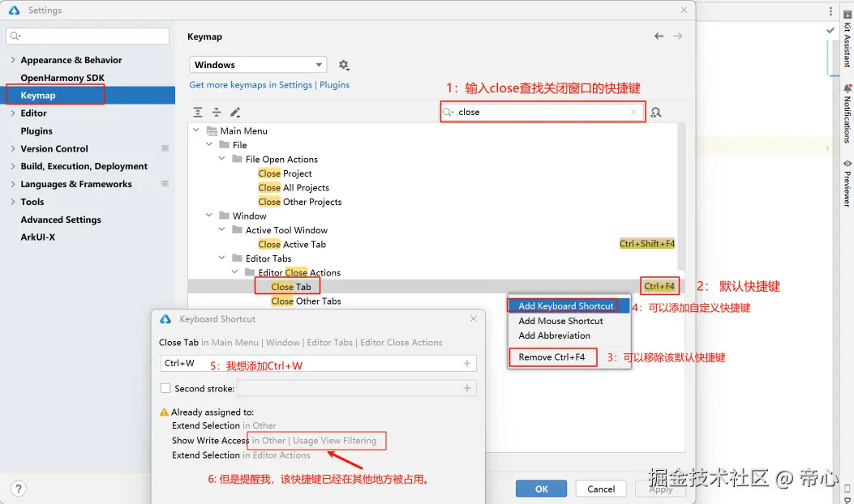Click the Expand All icon in keymap toolbar
854x504 pixels.
pos(198,112)
